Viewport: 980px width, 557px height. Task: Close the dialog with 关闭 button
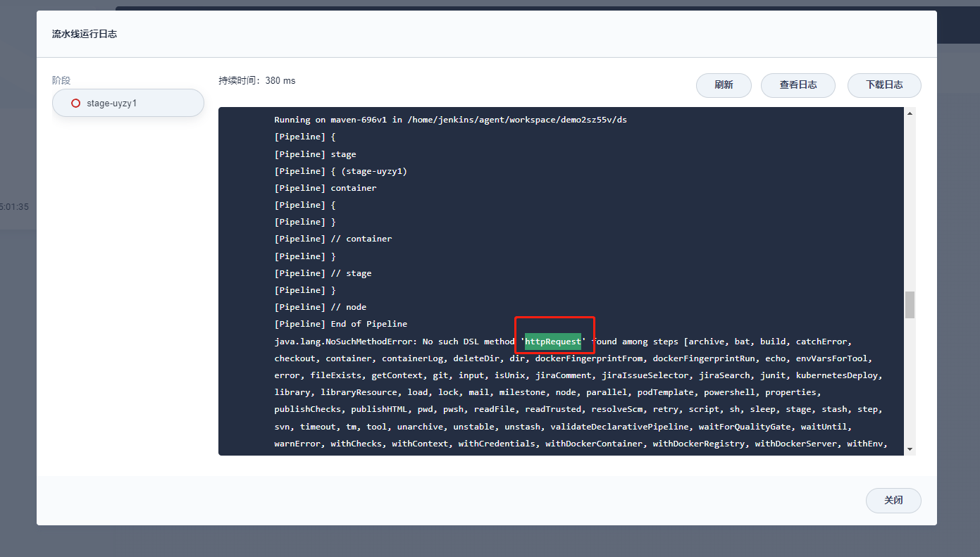893,501
